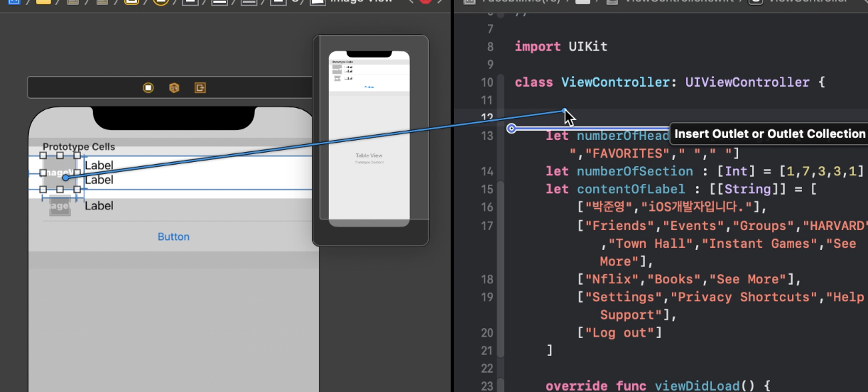Click the Insert Outlet or Outlet Collection tooltip
868x392 pixels.
point(769,134)
